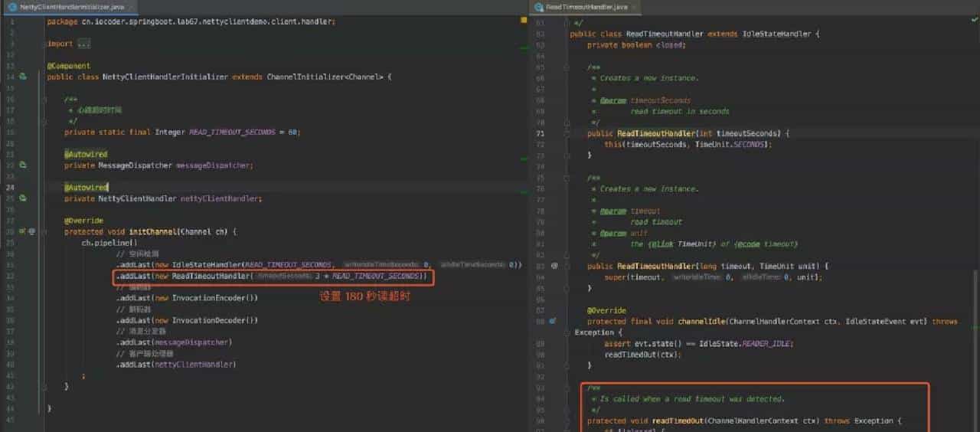The width and height of the screenshot is (980, 432).
Task: Collapse the ReadTimeoutHandler(int timeoutSeconds) constructor fold marker
Action: (566, 133)
